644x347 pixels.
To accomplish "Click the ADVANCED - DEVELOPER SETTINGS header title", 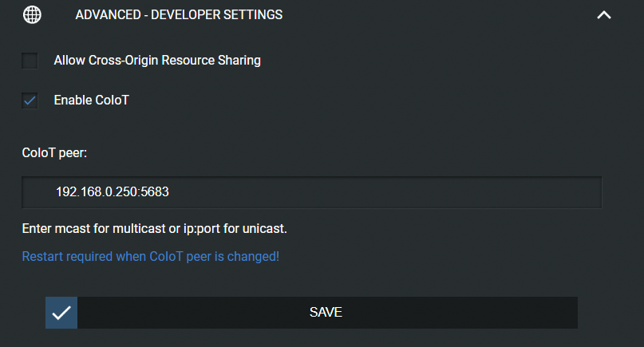I will tap(179, 14).
